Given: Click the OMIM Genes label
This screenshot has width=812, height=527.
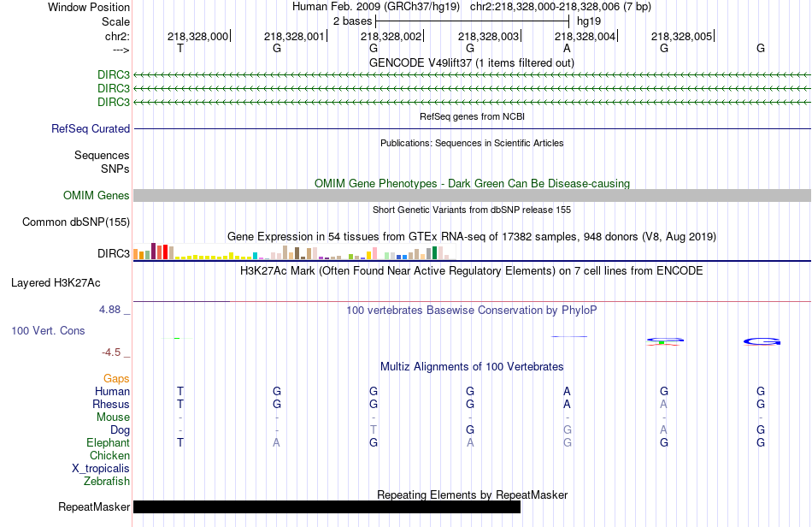Looking at the screenshot, I should tap(97, 195).
